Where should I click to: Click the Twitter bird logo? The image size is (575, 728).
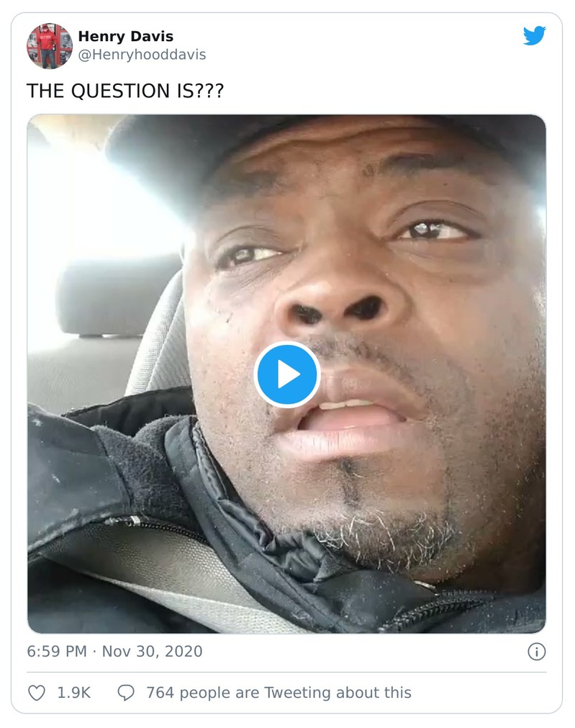(x=534, y=36)
